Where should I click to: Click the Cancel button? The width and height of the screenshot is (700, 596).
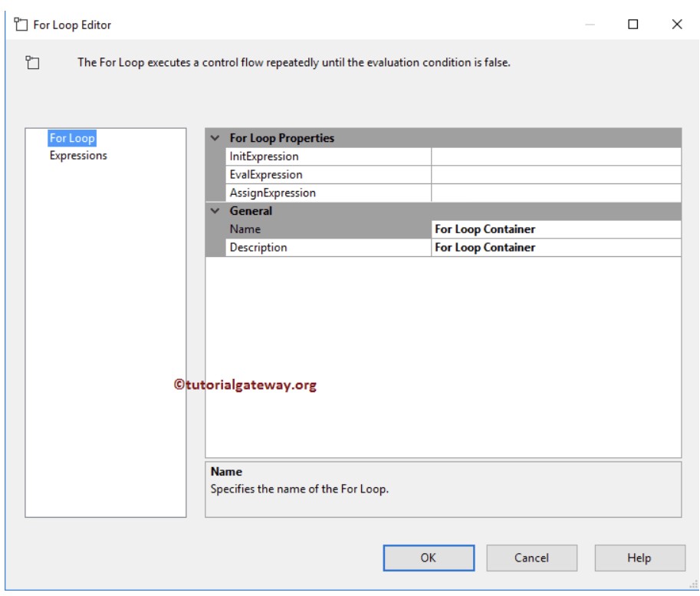(531, 558)
